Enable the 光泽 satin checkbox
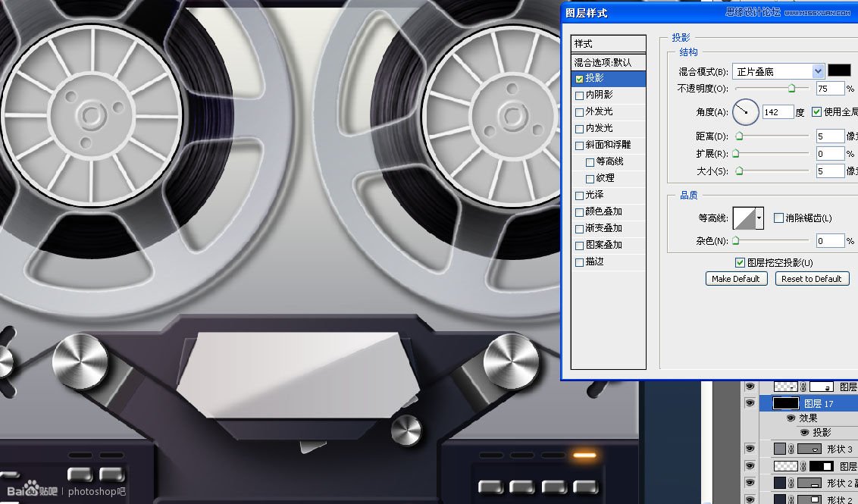 tap(580, 196)
